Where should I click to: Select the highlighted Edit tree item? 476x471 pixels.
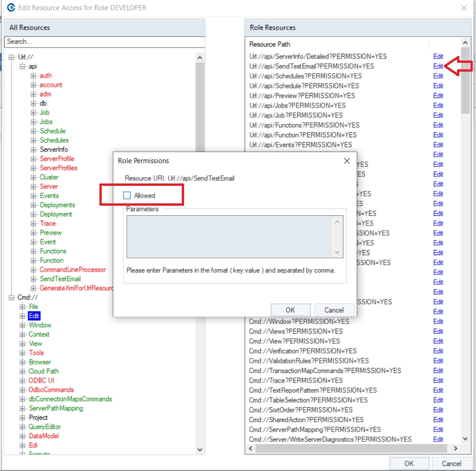click(34, 316)
